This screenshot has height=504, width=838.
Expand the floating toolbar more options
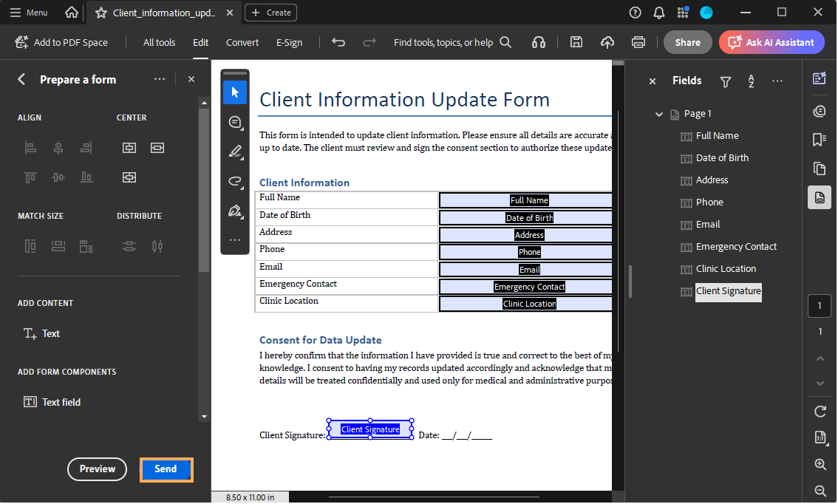[x=235, y=239]
